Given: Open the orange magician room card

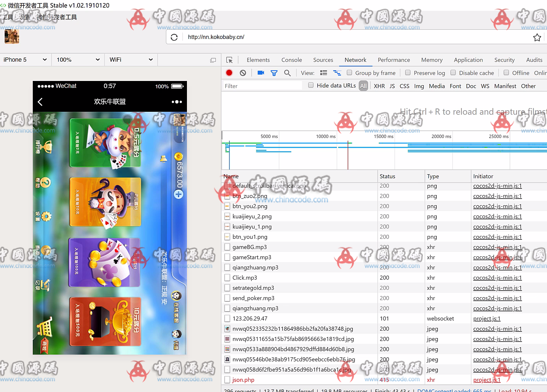Looking at the screenshot, I should point(105,202).
